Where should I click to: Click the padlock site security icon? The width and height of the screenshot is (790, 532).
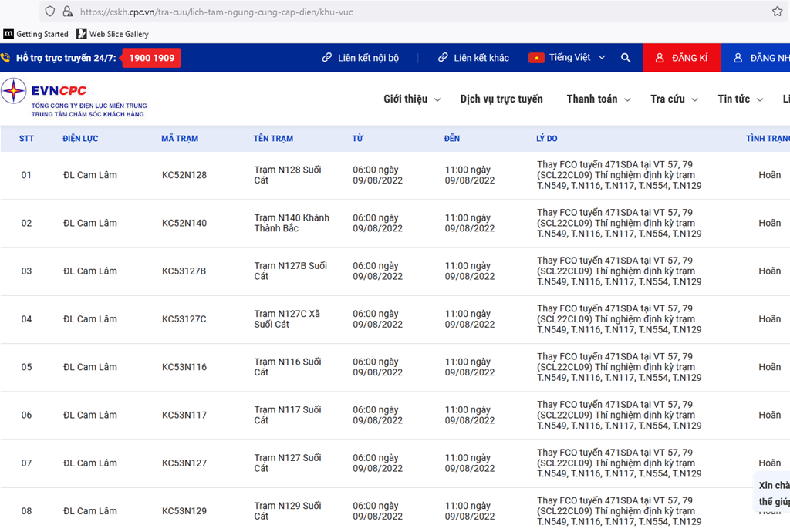[67, 12]
